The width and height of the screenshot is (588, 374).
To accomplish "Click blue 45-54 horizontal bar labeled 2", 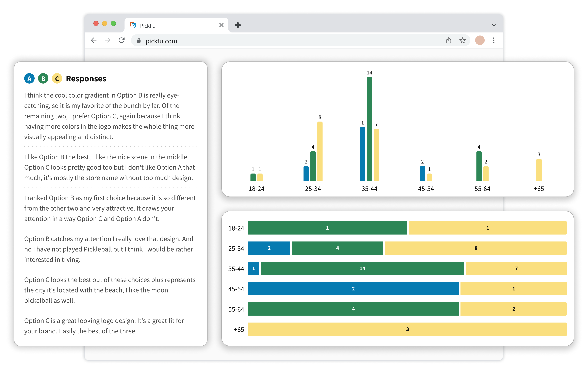I will coord(353,289).
